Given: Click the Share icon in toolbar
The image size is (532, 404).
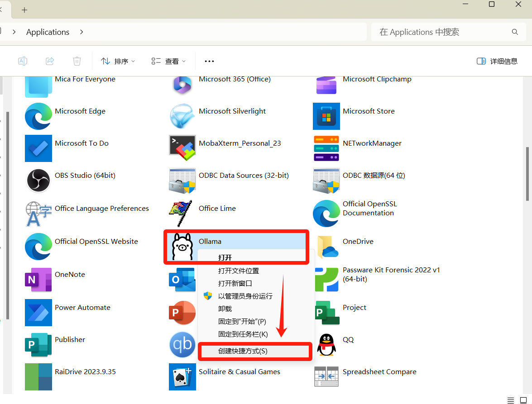Looking at the screenshot, I should click(x=50, y=61).
